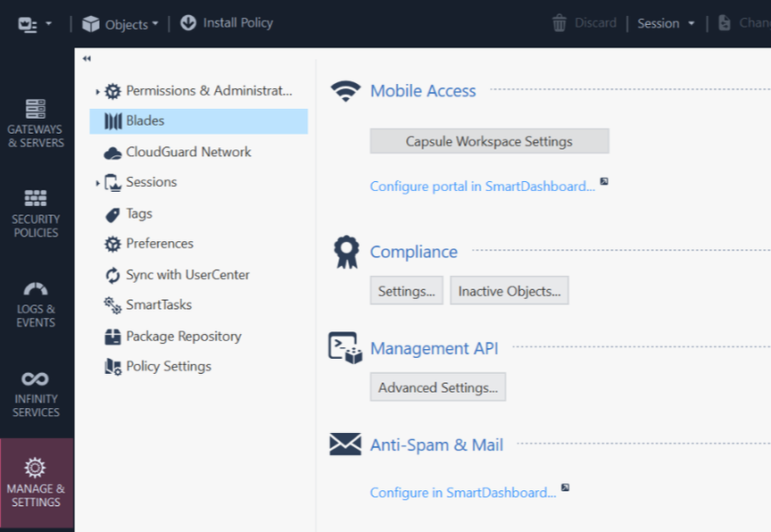This screenshot has height=532, width=771.
Task: Open Policy Settings
Action: (169, 366)
